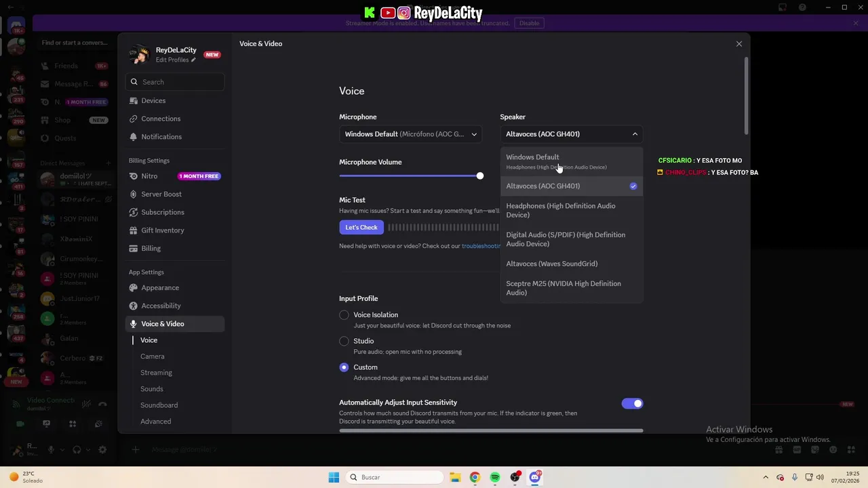Open Spotify from the taskbar
Image resolution: width=868 pixels, height=488 pixels.
tap(495, 477)
